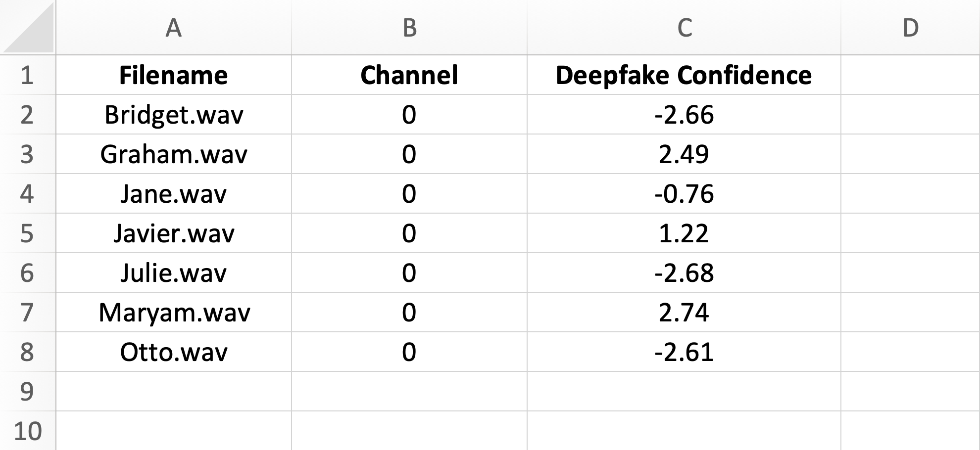Select the Channel value for Javier.wav
Viewport: 980px width, 450px height.
(x=409, y=233)
